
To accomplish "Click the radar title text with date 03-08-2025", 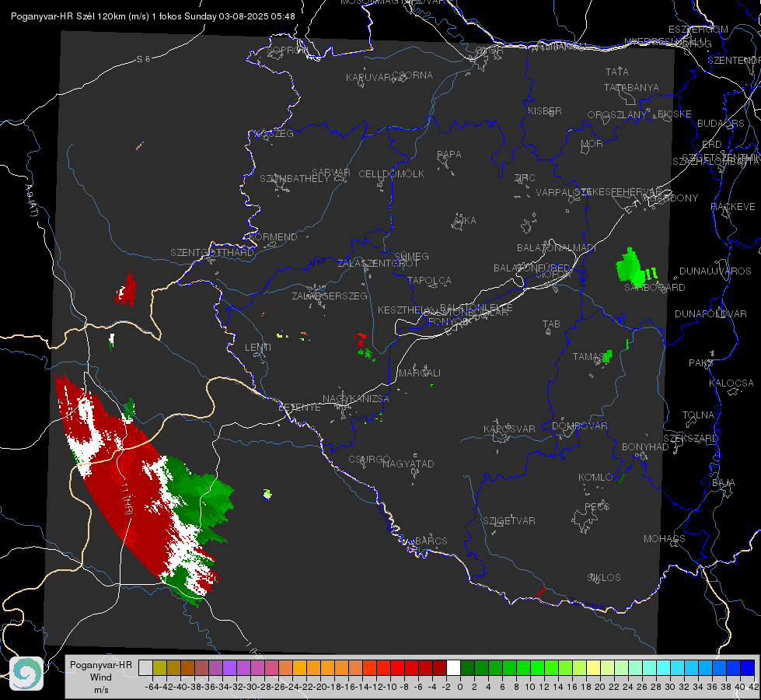I will [x=153, y=16].
